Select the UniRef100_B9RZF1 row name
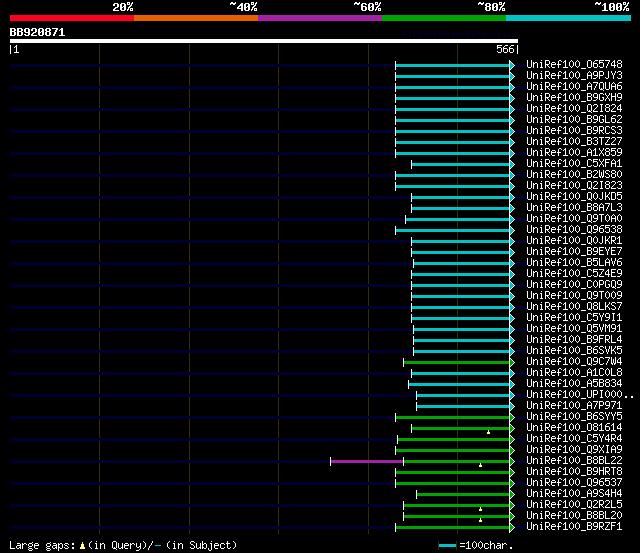Viewport: 640px width, 553px height. pyautogui.click(x=574, y=527)
